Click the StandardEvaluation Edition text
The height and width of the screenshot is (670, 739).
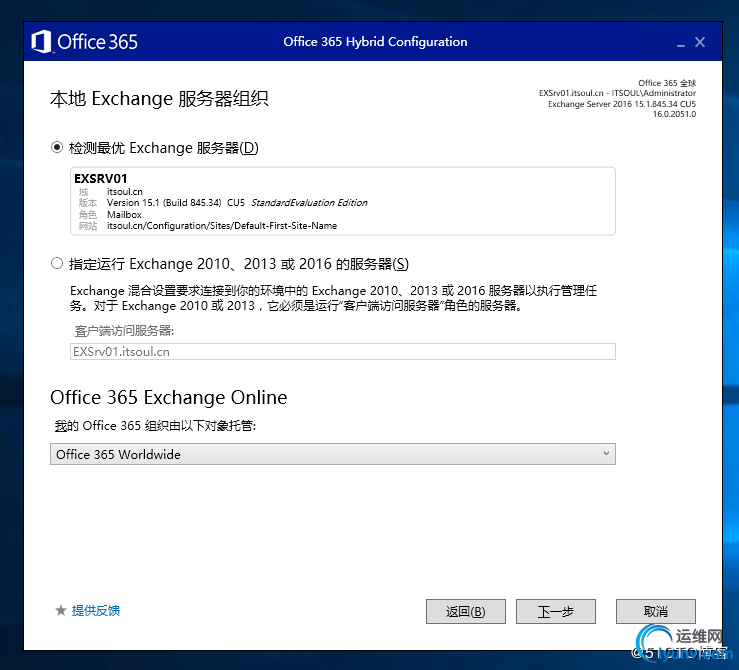(309, 203)
